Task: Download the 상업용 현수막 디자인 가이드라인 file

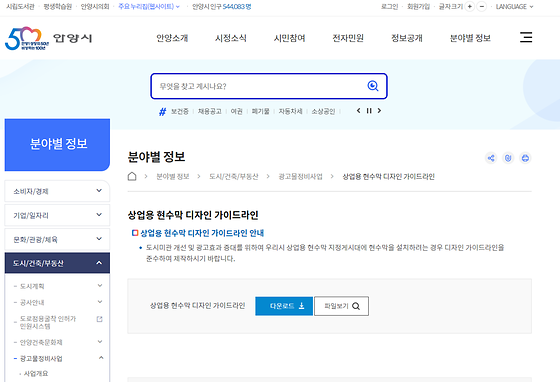Action: click(x=284, y=306)
